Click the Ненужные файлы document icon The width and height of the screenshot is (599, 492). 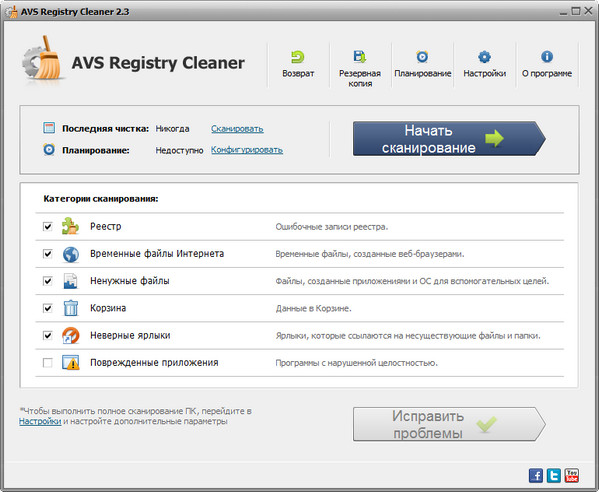[x=70, y=281]
